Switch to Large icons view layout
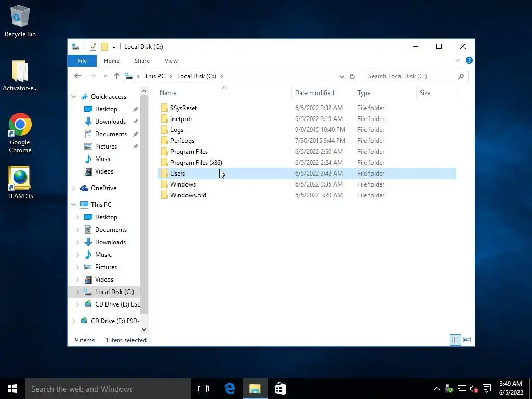Screen dimensions: 532x399 (x=467, y=340)
